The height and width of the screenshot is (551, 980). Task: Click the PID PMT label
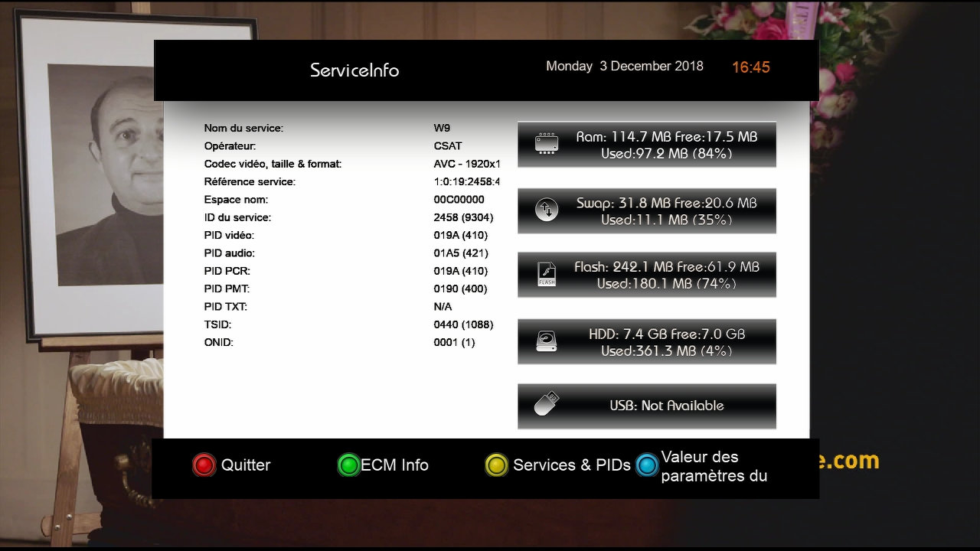[x=227, y=289]
